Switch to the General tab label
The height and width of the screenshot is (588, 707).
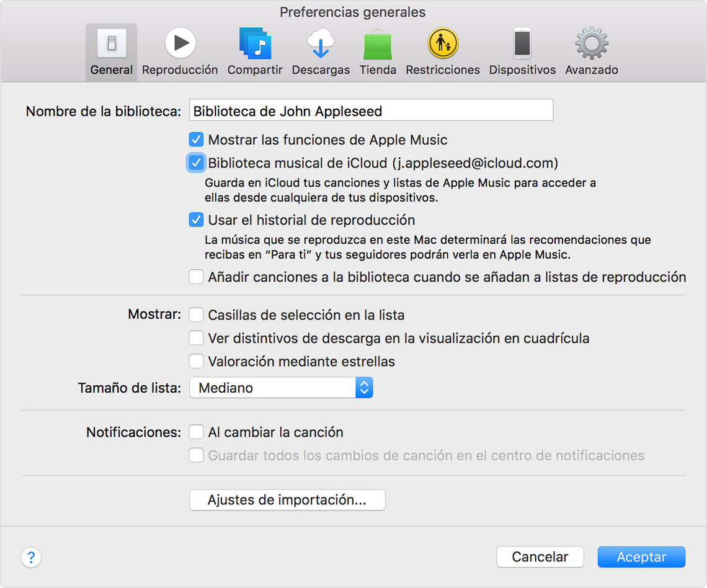click(x=112, y=70)
